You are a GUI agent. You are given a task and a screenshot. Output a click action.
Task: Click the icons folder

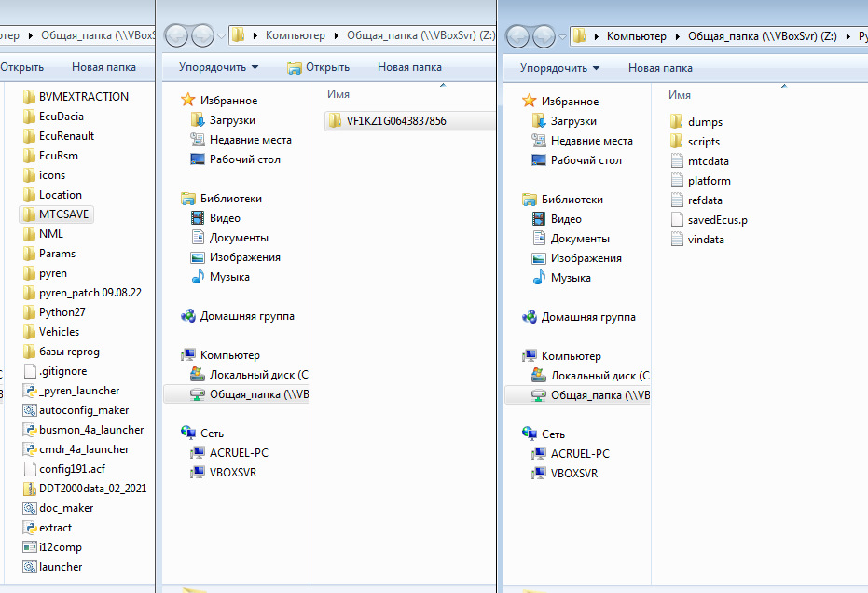[45, 175]
